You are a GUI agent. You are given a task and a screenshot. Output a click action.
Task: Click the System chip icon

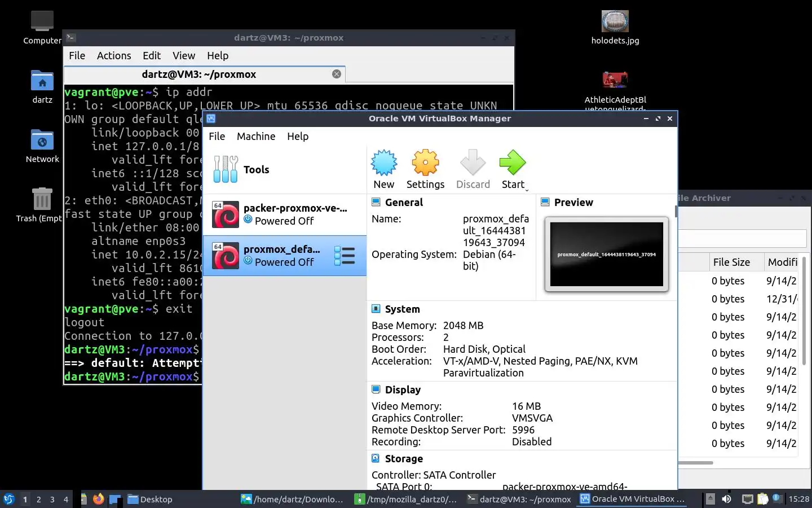pyautogui.click(x=376, y=309)
